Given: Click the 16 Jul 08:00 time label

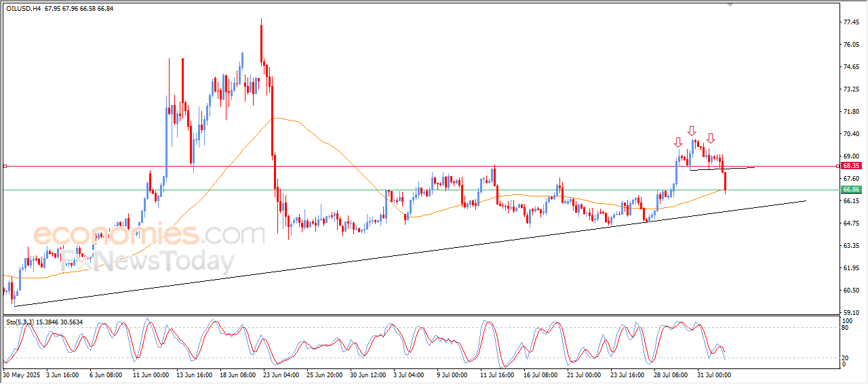Looking at the screenshot, I should (x=542, y=374).
